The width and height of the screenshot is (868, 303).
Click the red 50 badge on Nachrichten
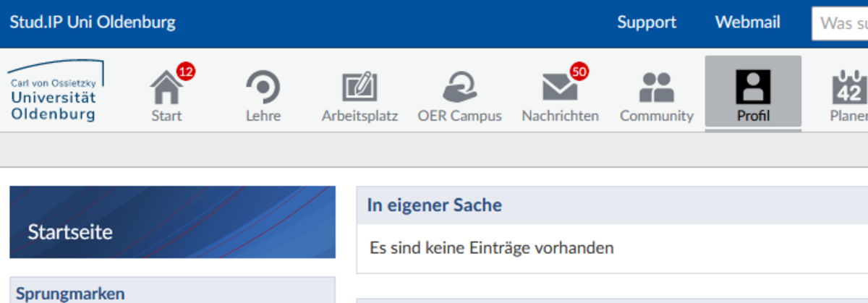click(579, 72)
